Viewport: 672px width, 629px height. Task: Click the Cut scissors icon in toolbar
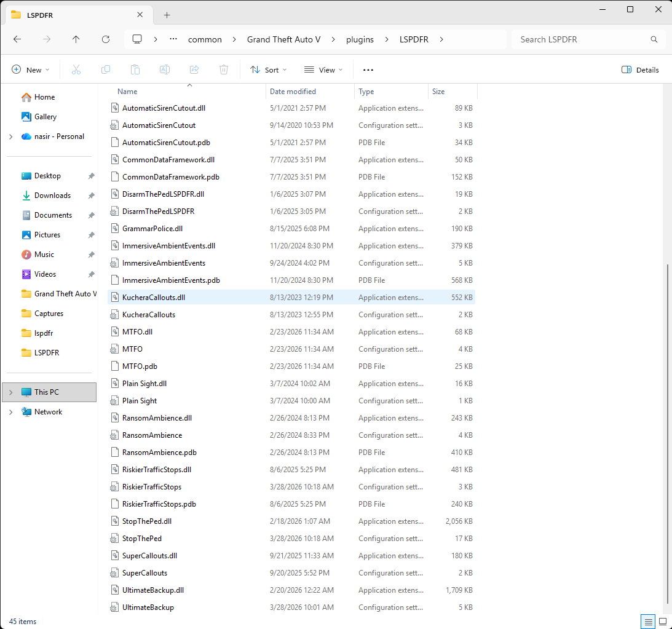coord(76,70)
